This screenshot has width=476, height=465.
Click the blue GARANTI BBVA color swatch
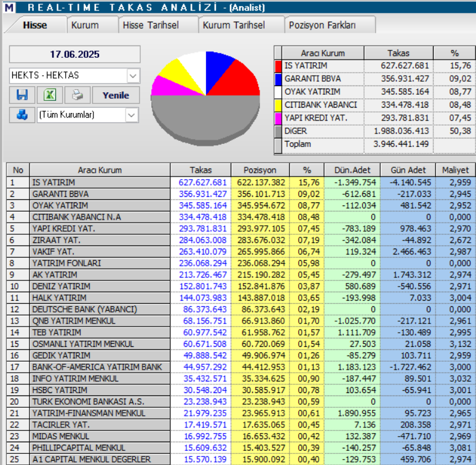pos(278,79)
